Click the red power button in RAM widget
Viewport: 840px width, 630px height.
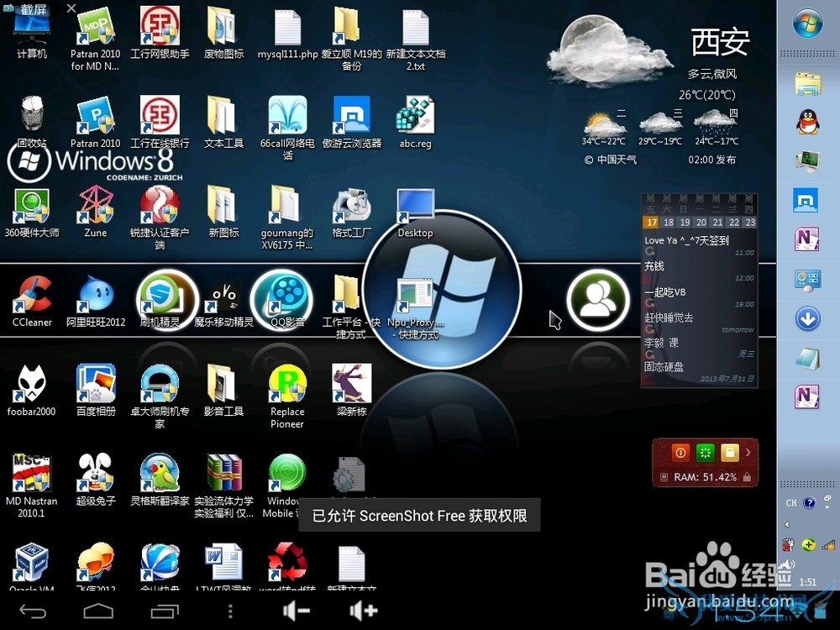click(680, 453)
